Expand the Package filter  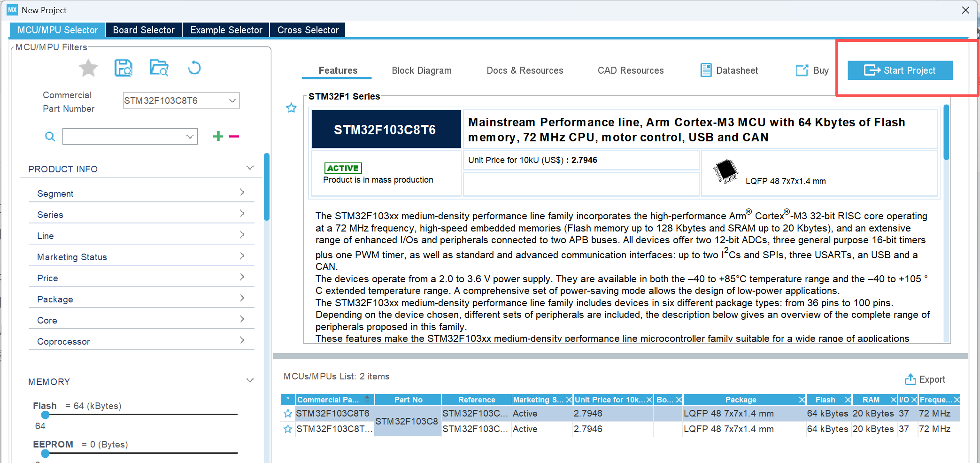242,298
